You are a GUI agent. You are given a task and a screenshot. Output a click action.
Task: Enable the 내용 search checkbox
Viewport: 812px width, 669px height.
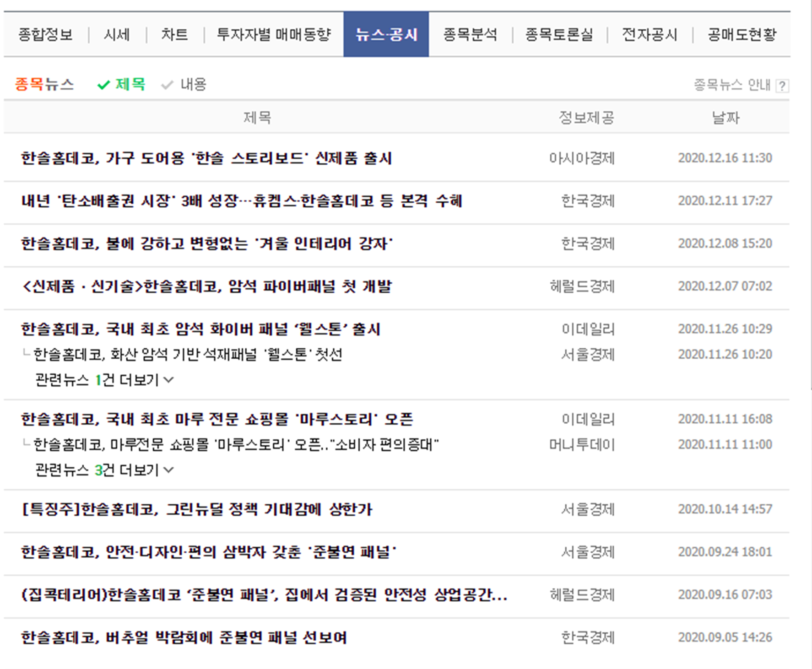[x=184, y=84]
